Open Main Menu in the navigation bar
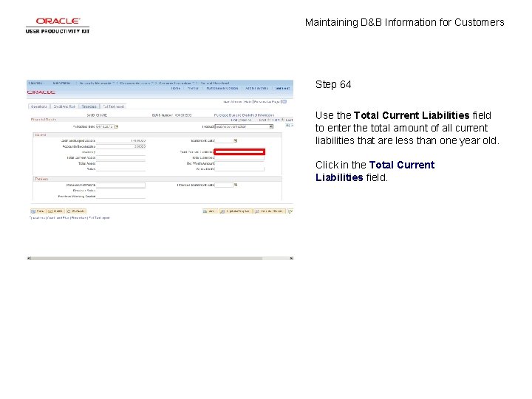The width and height of the screenshot is (532, 399). pyautogui.click(x=61, y=83)
